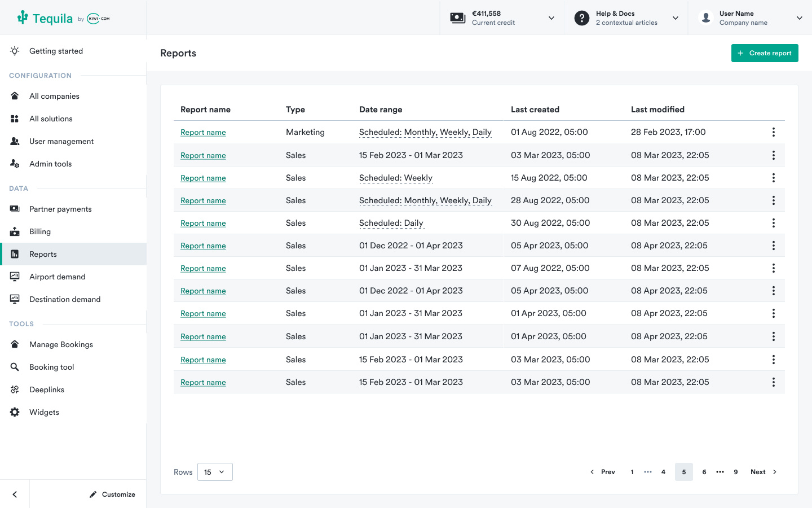812x508 pixels.
Task: Click the Airport demand chart icon
Action: (15, 277)
